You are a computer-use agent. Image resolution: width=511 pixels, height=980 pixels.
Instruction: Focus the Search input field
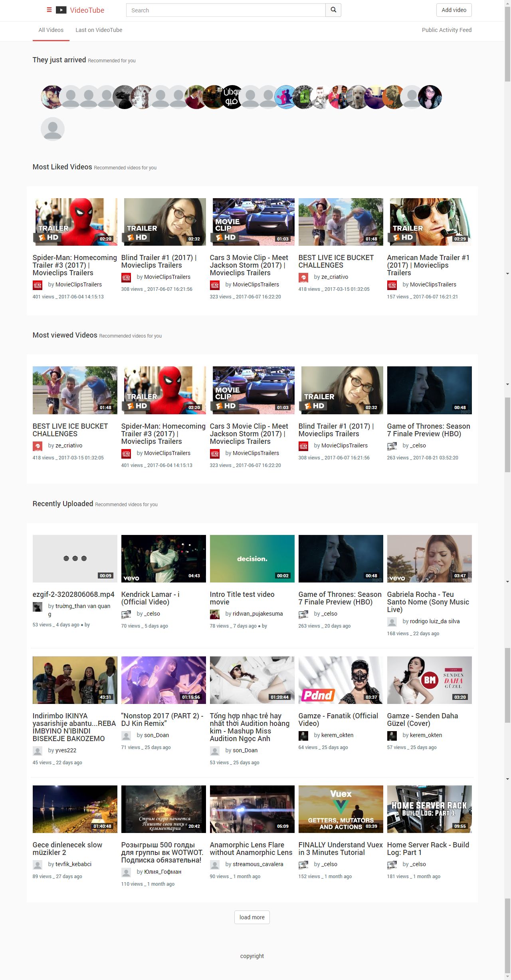[x=226, y=10]
